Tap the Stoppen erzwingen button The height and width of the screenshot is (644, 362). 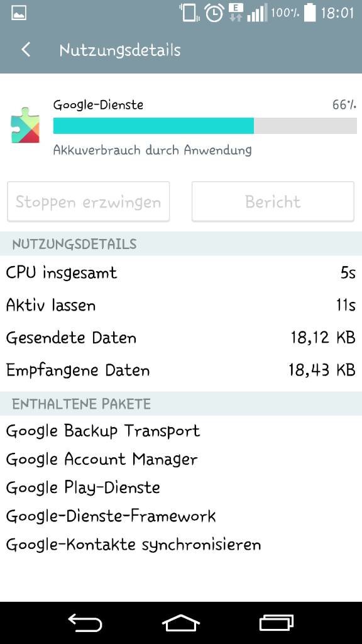coord(88,202)
